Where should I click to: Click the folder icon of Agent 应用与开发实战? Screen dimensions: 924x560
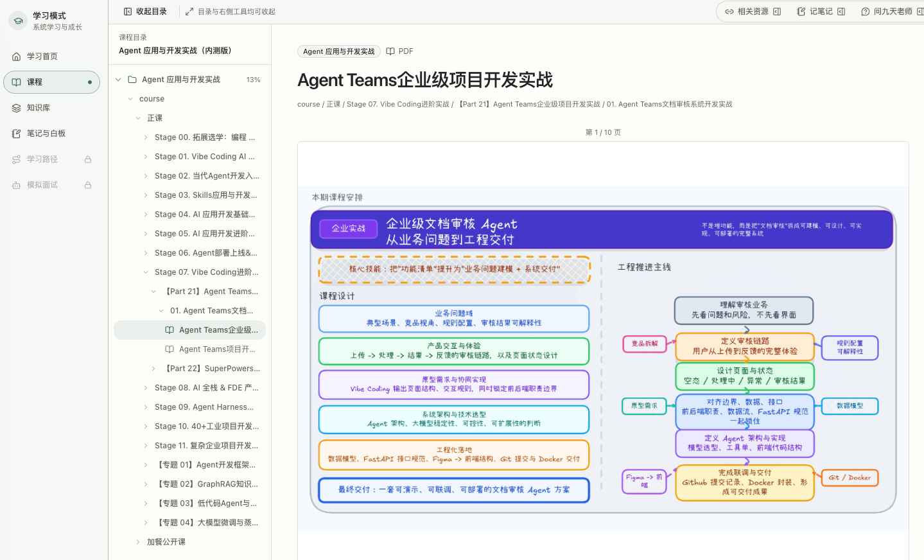(132, 80)
